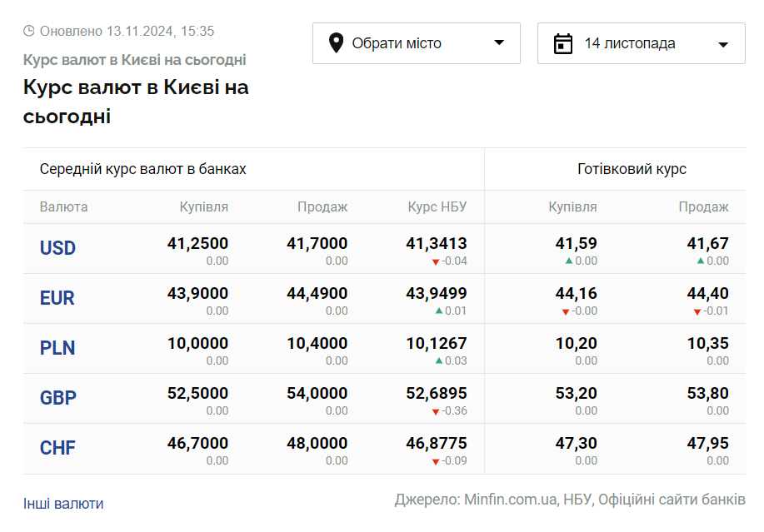
Task: Click the clock icon beside 'Оновлено'
Action: pyautogui.click(x=29, y=31)
